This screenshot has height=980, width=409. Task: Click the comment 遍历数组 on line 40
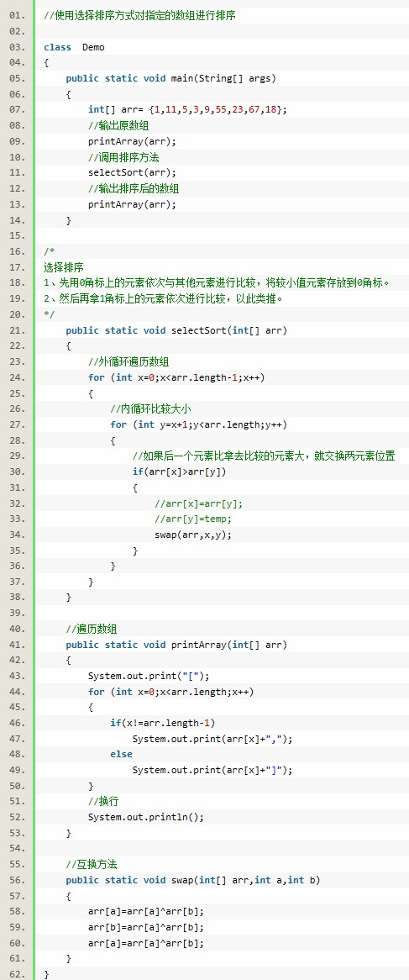coord(92,629)
